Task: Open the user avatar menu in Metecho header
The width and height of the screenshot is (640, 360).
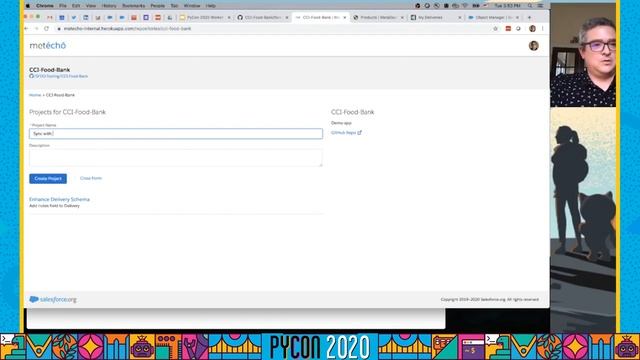Action: click(x=533, y=45)
